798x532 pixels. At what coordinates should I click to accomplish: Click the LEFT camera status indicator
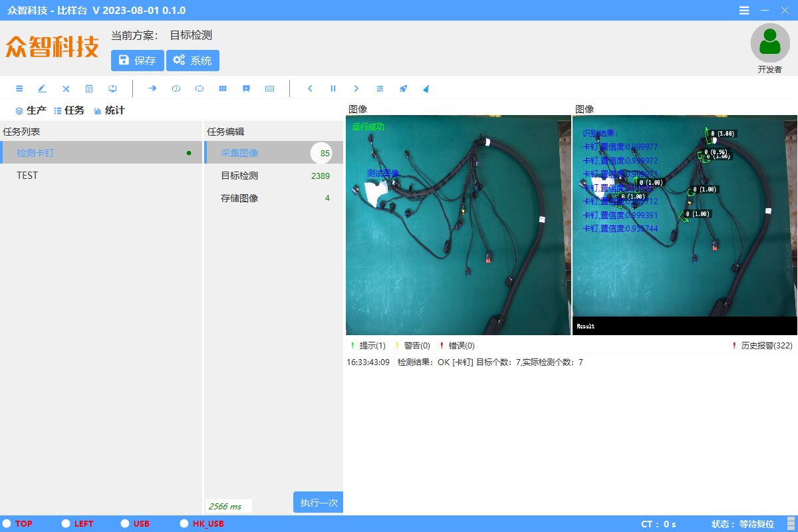click(78, 523)
